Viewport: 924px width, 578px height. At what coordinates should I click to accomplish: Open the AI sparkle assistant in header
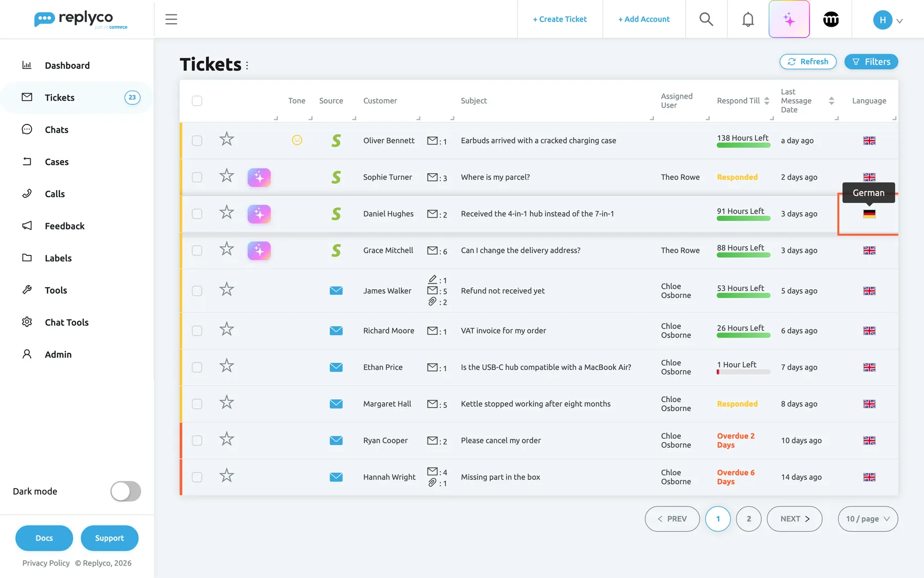coord(789,20)
